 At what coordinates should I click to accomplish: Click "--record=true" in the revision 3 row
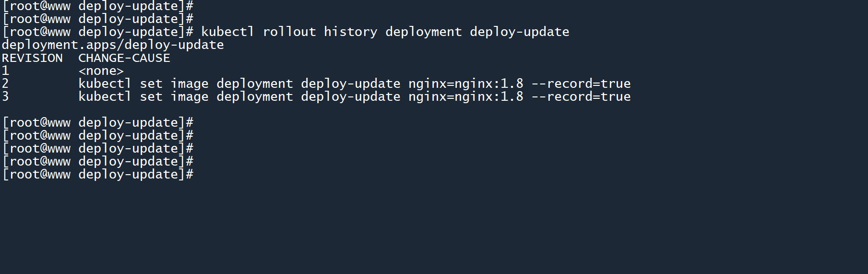tap(581, 97)
